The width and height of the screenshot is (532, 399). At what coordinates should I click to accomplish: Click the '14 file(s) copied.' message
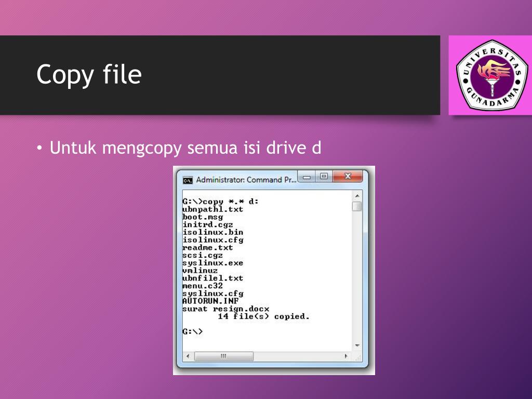(x=263, y=316)
